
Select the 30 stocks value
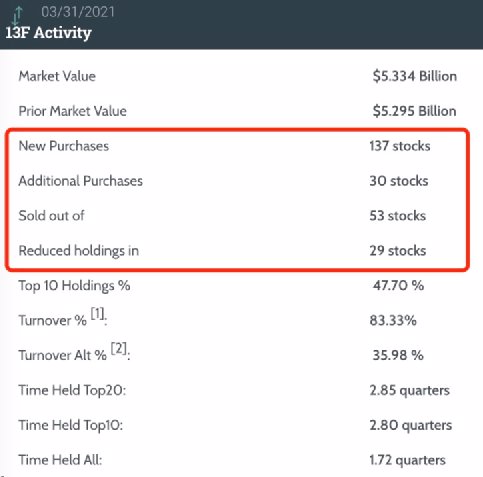[x=399, y=181]
